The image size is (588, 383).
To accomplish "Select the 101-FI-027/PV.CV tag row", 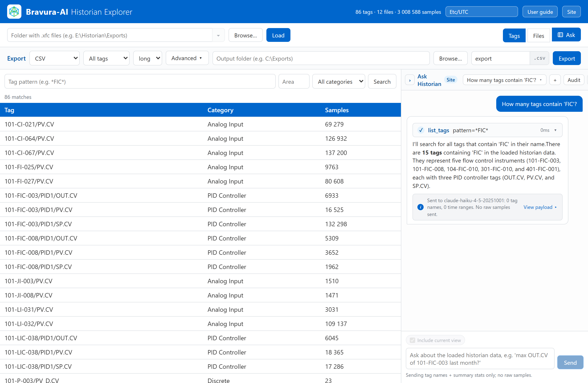I will point(200,181).
